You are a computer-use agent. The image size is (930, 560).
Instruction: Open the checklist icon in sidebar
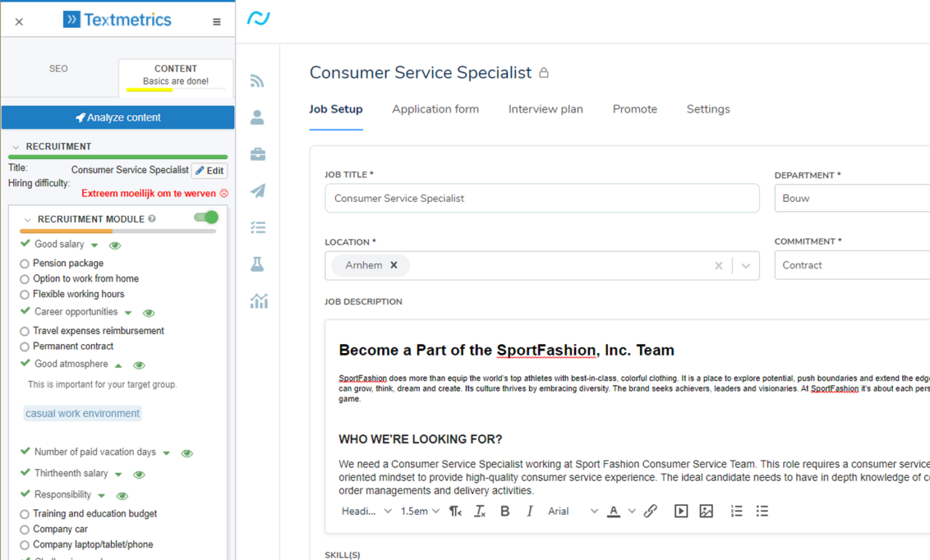click(x=257, y=227)
